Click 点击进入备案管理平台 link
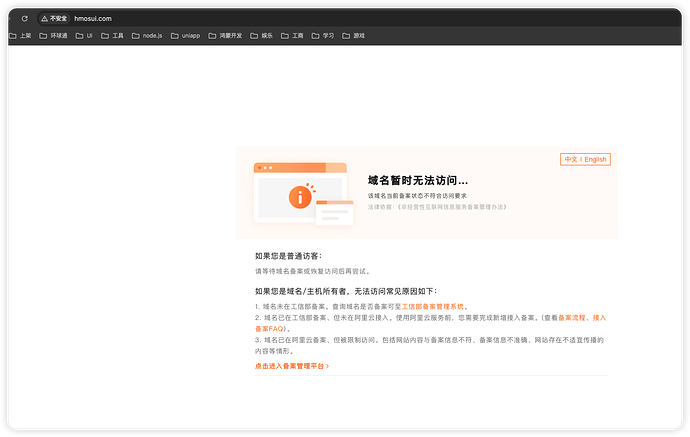This screenshot has height=437, width=690. pos(291,366)
